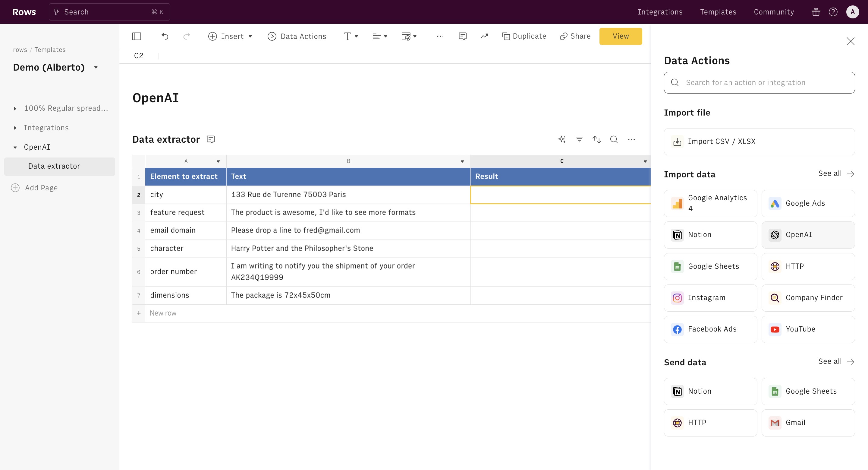
Task: Open the table filter icon
Action: point(579,140)
